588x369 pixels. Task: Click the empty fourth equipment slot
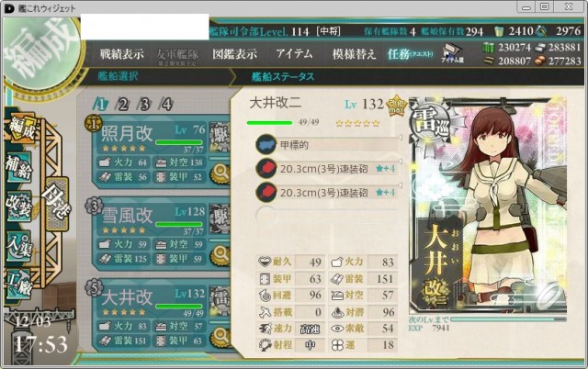pos(327,216)
